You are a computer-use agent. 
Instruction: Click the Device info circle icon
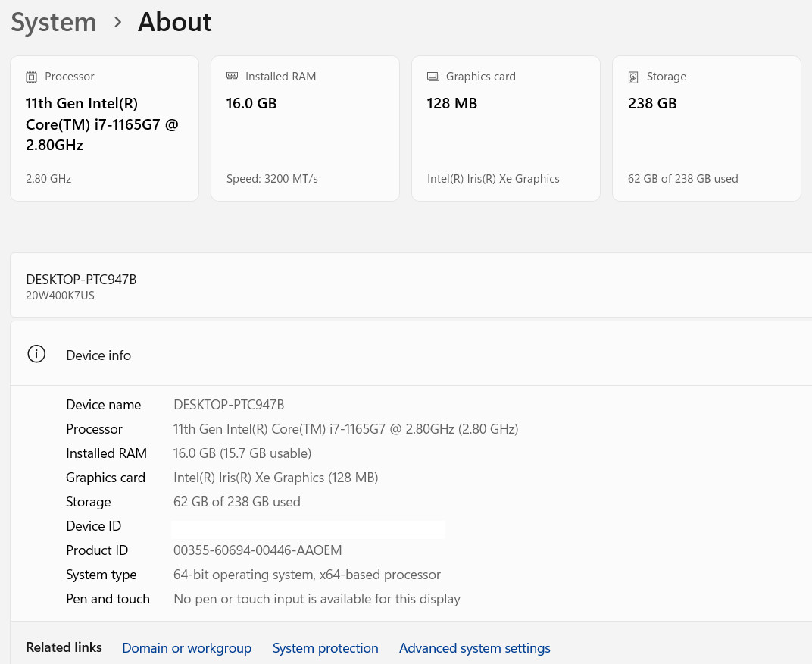36,354
